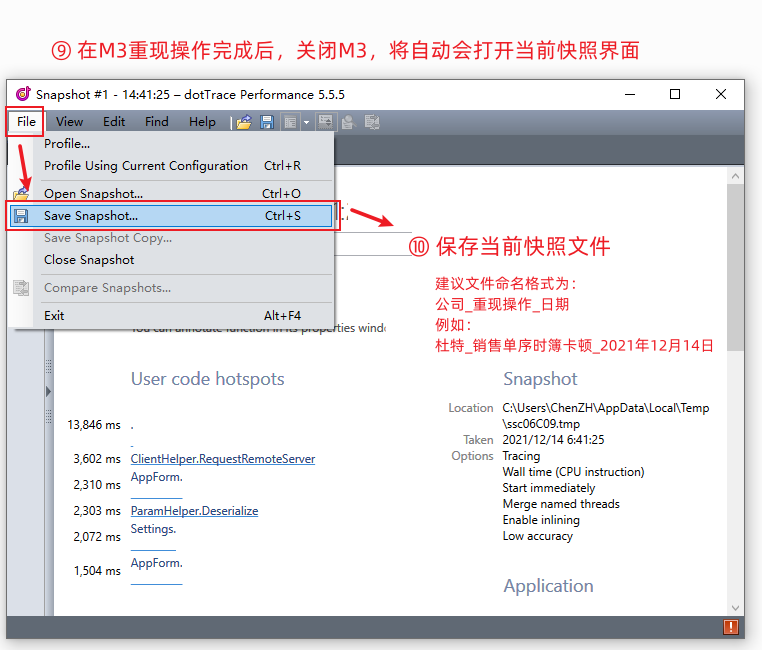
Task: Click the Enable inlining text
Action: point(541,520)
